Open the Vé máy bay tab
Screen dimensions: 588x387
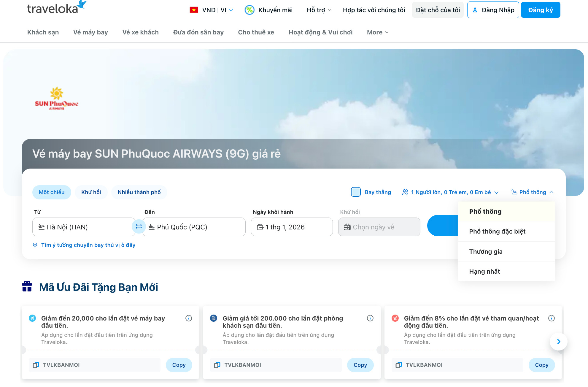coord(90,32)
